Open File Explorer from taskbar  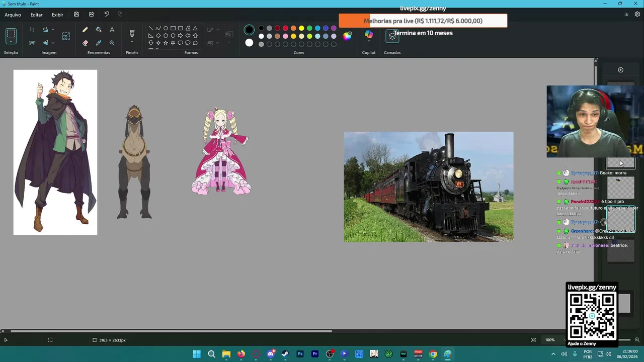click(x=226, y=354)
